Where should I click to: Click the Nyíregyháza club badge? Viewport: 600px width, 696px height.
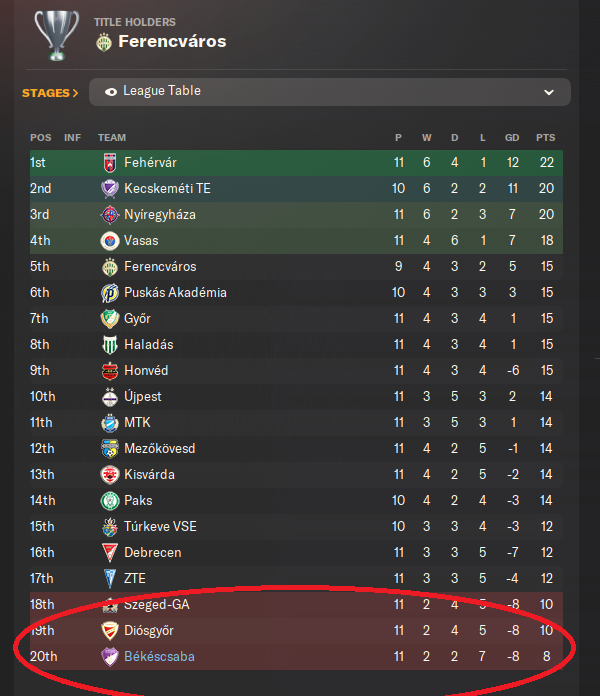click(110, 215)
